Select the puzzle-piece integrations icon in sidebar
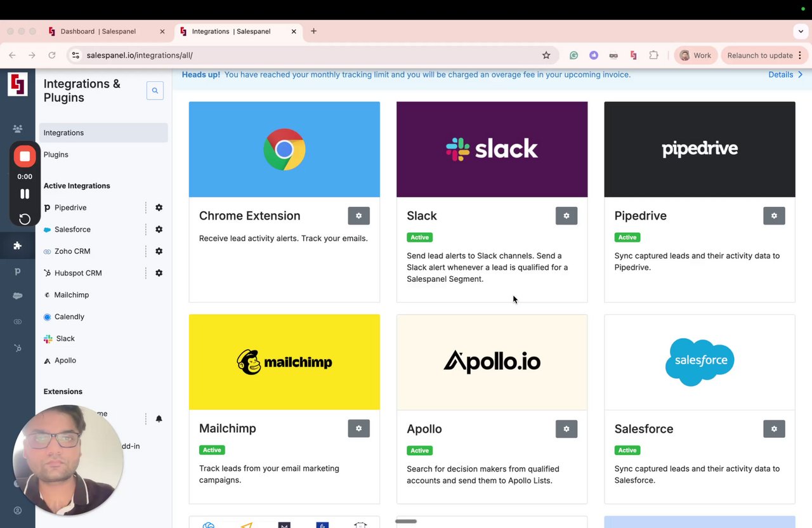 (18, 246)
